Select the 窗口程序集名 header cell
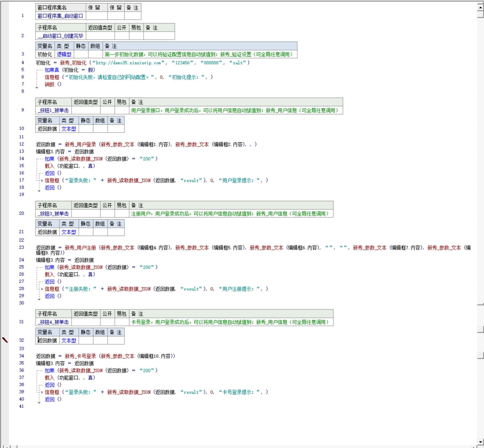The image size is (484, 448). (61, 7)
